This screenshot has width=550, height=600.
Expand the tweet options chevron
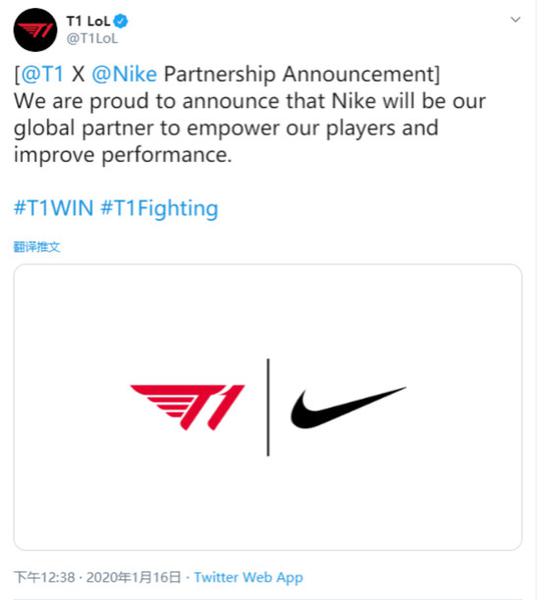click(516, 19)
